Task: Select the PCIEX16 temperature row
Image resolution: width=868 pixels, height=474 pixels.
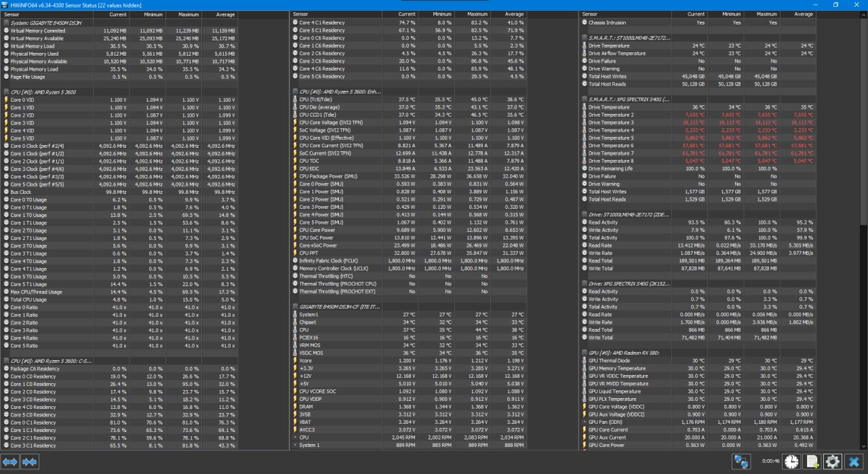Action: coord(408,338)
